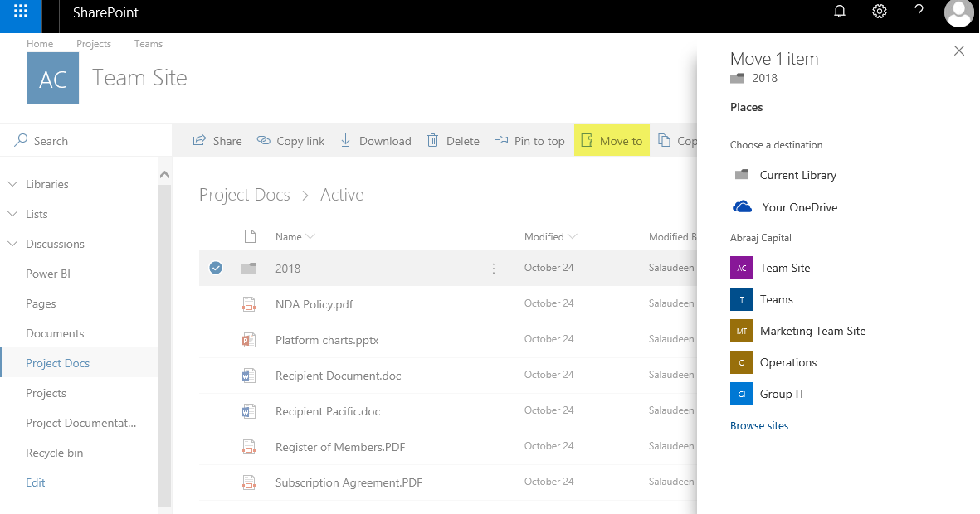980x514 pixels.
Task: Click the PDF icon next to NDA Policy.pdf
Action: click(249, 304)
